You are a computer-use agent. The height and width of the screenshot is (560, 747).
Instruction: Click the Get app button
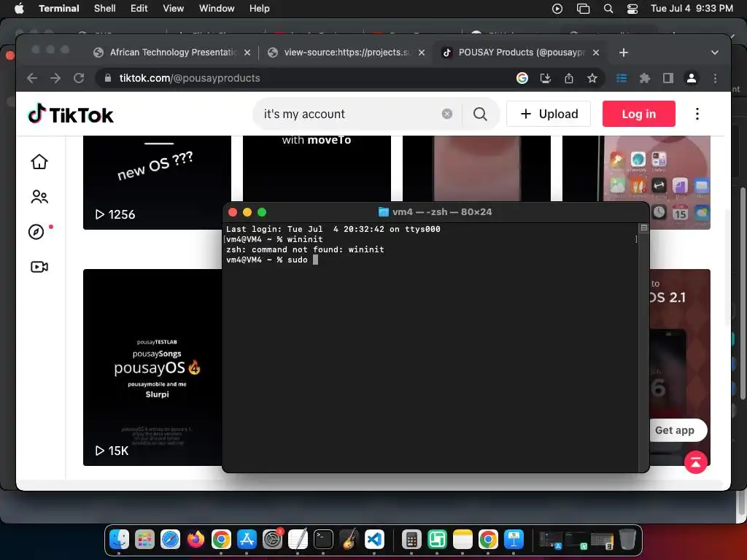click(x=675, y=430)
